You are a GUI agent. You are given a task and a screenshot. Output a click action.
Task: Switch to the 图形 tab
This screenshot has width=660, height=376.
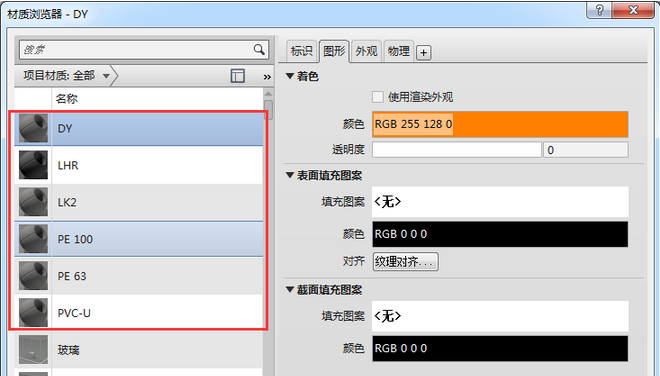coord(334,51)
